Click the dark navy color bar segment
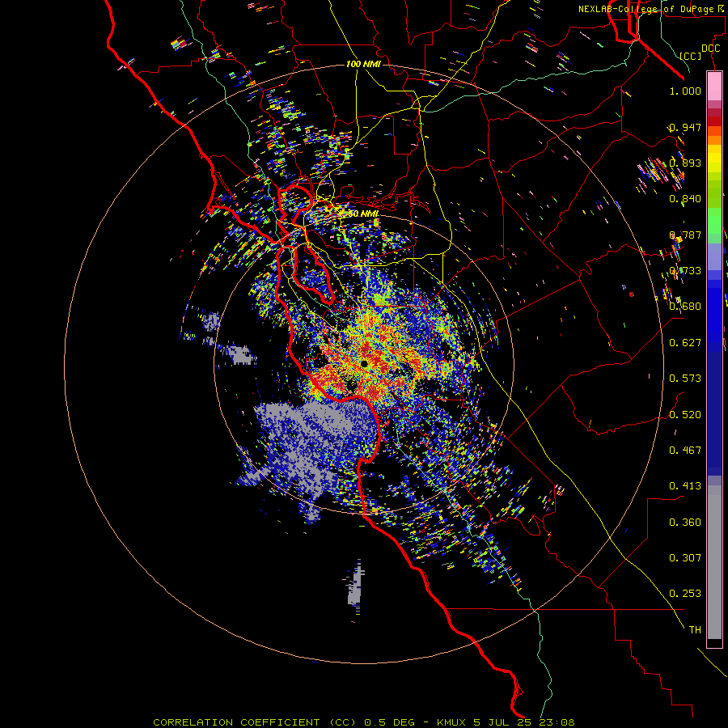Image resolution: width=728 pixels, height=728 pixels. [x=714, y=413]
